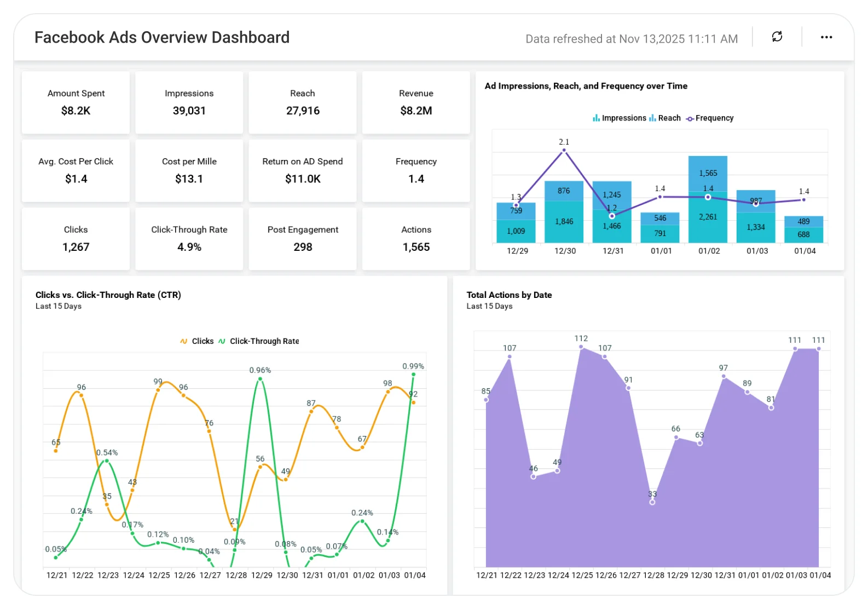Open the Click-Through Rate 4.9% card
The width and height of the screenshot is (868, 609).
[x=189, y=239]
